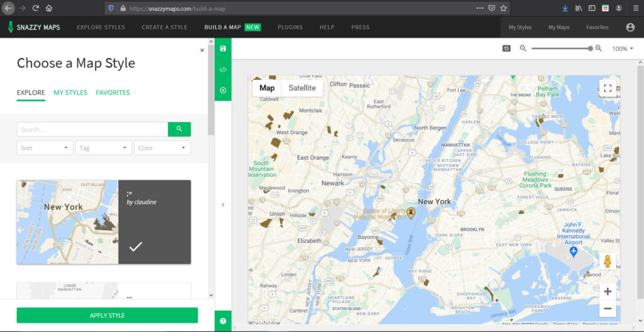This screenshot has width=644, height=332.
Task: Click the zoom out magnifier icon
Action: (x=523, y=48)
